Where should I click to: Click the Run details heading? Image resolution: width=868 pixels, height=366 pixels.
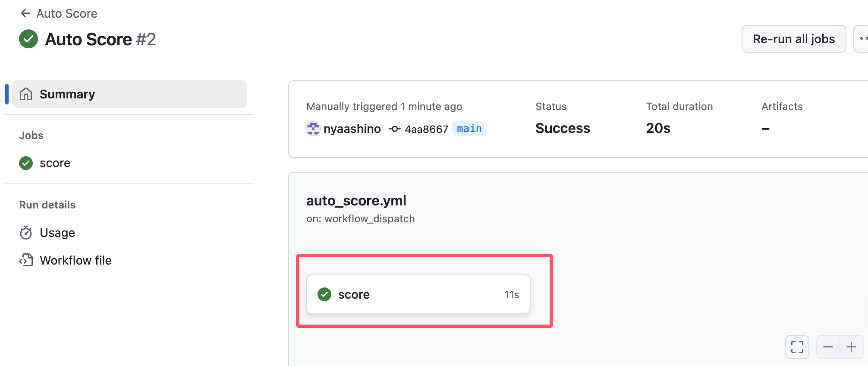47,205
